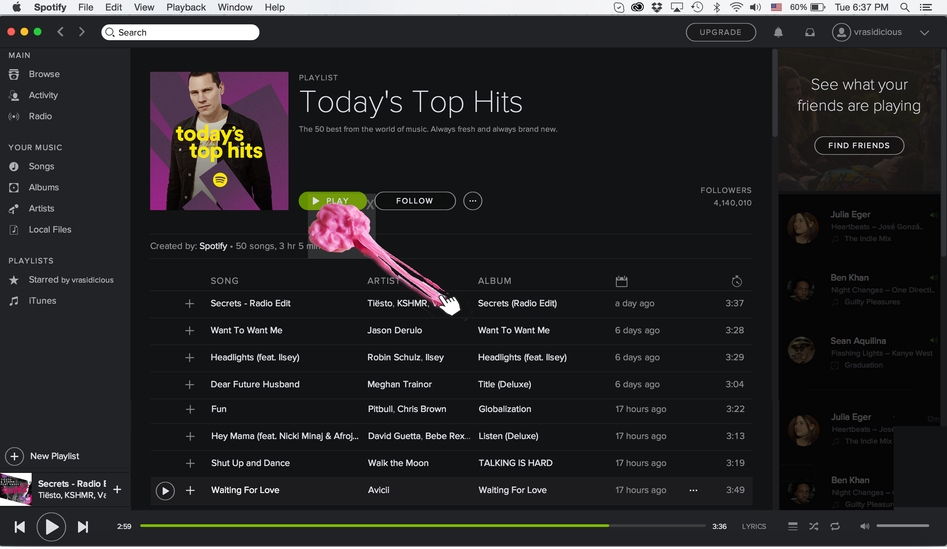Click in the Search field
The width and height of the screenshot is (947, 549).
click(181, 33)
